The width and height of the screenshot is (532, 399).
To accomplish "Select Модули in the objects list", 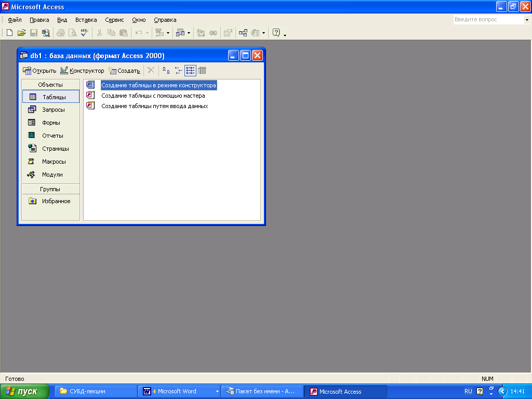I will pyautogui.click(x=50, y=175).
